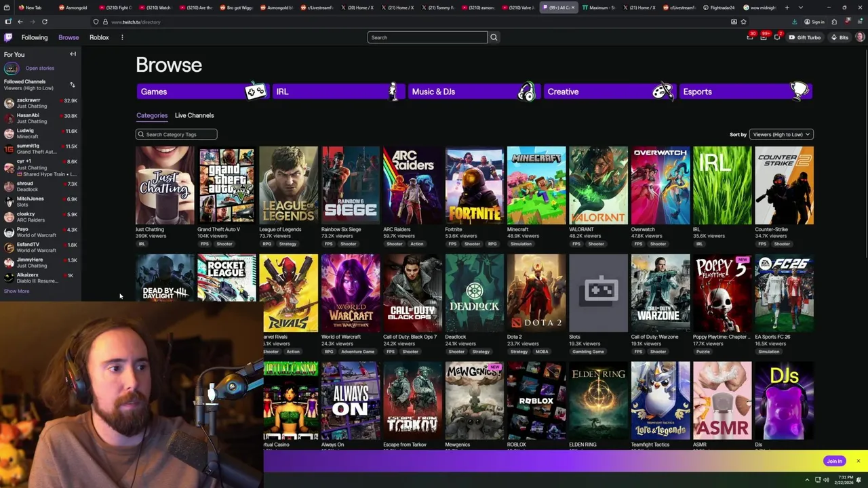Reload the page in the browser

click(45, 22)
